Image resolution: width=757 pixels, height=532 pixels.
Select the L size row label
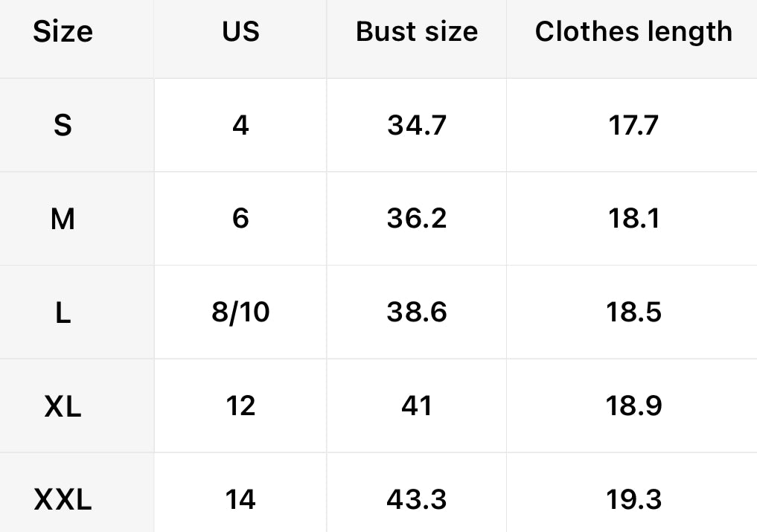(x=63, y=313)
